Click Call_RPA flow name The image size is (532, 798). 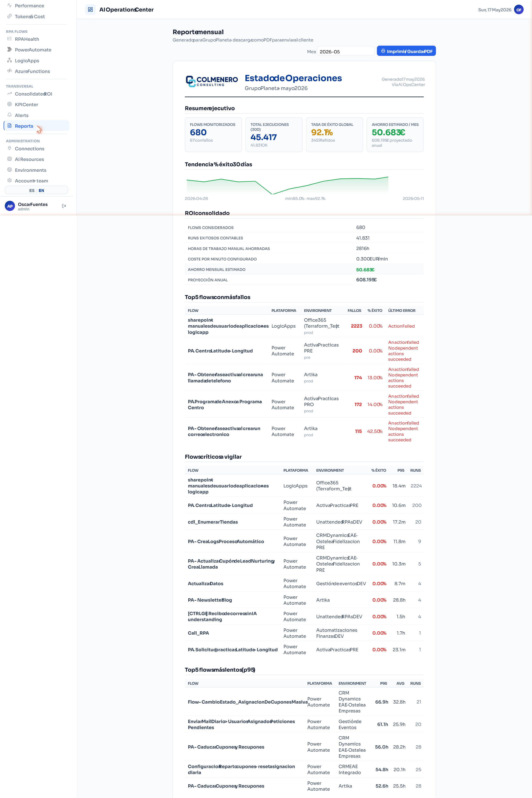[x=198, y=633]
